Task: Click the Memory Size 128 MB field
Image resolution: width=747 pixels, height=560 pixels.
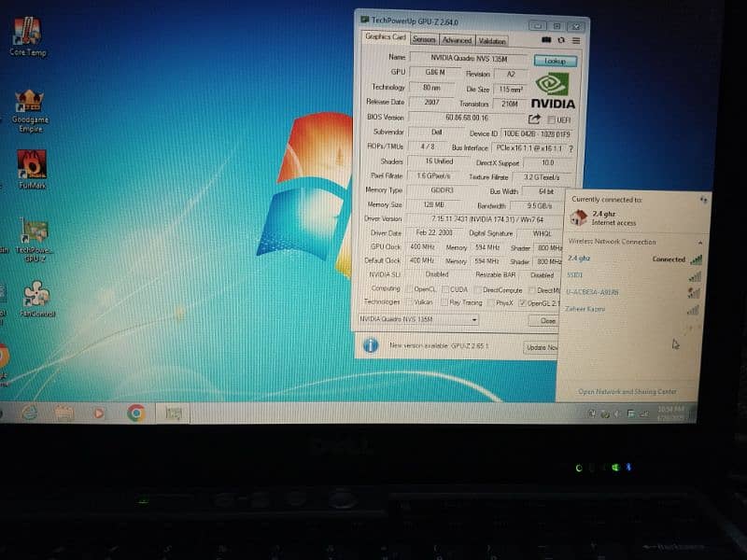Action: pyautogui.click(x=433, y=204)
